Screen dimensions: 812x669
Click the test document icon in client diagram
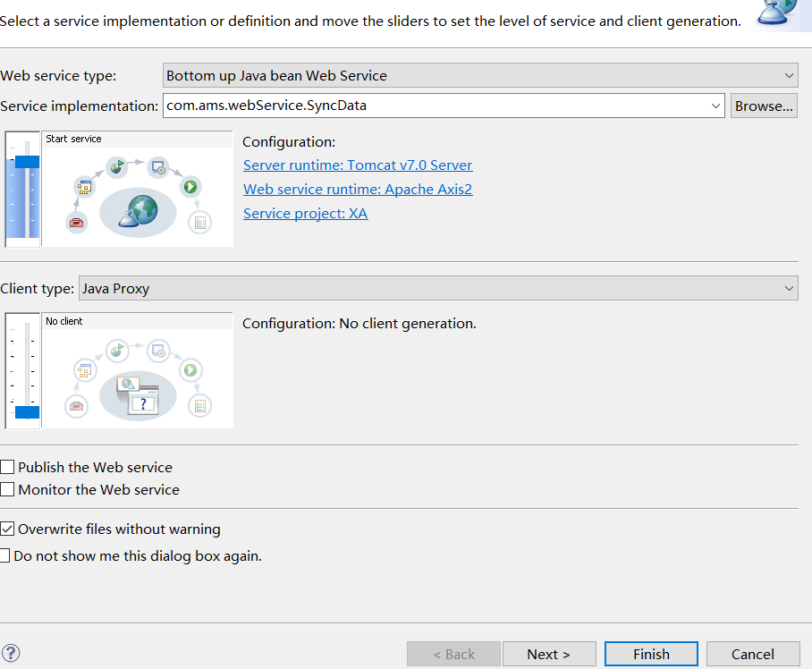[x=200, y=406]
